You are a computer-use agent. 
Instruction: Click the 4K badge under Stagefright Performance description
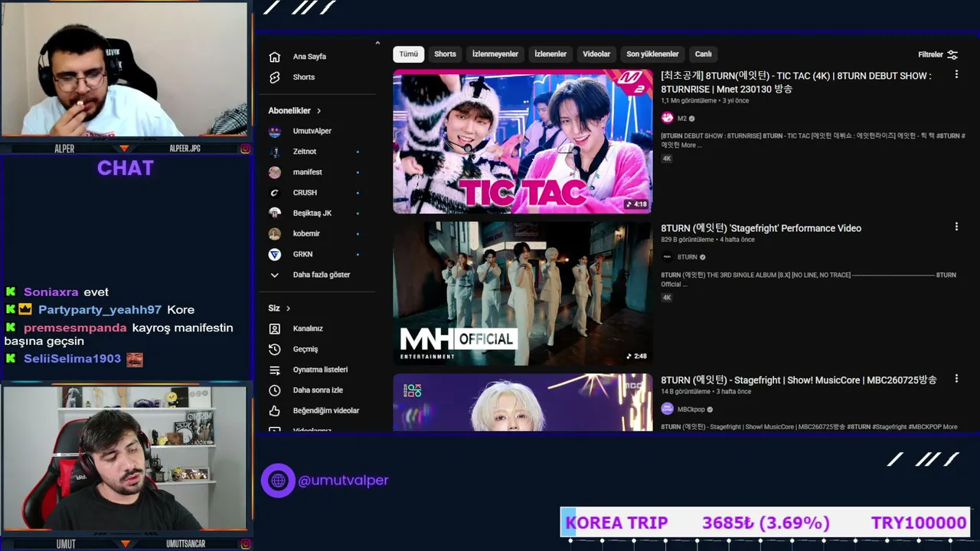(667, 298)
